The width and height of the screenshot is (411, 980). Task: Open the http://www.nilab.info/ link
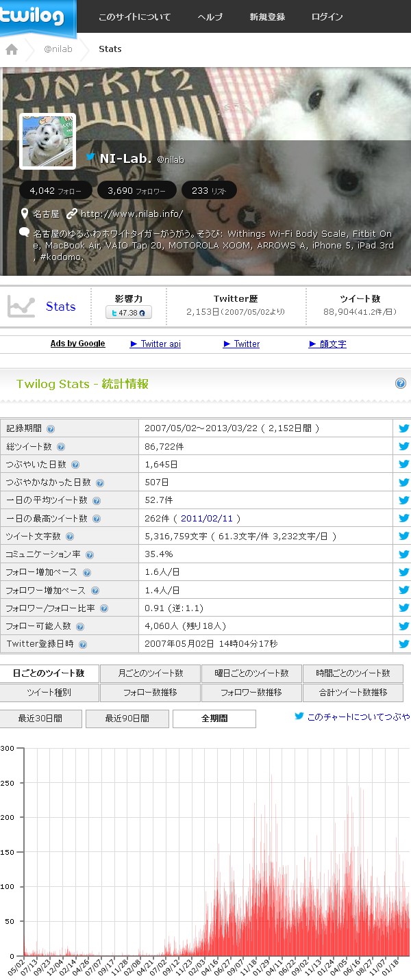[132, 214]
